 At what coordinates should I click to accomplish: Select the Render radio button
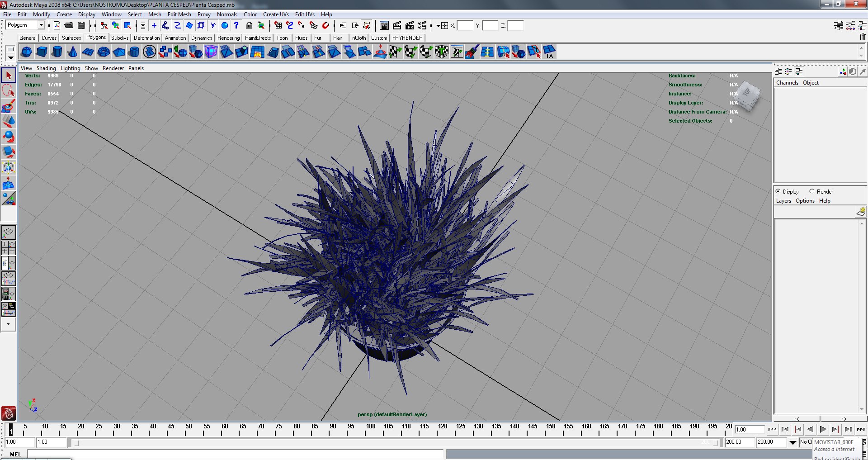click(811, 191)
